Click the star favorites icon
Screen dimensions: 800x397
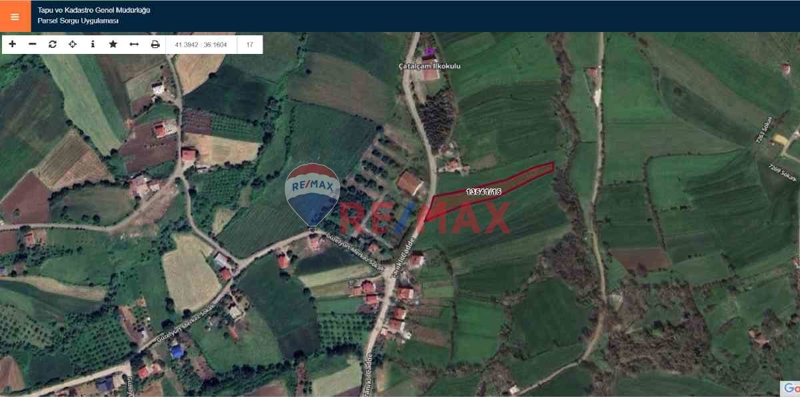tap(113, 44)
